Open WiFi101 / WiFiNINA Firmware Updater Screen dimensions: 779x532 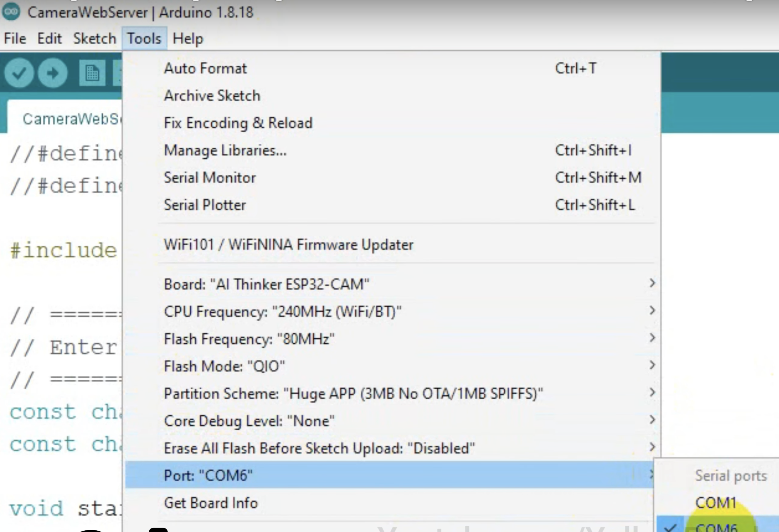pyautogui.click(x=288, y=245)
